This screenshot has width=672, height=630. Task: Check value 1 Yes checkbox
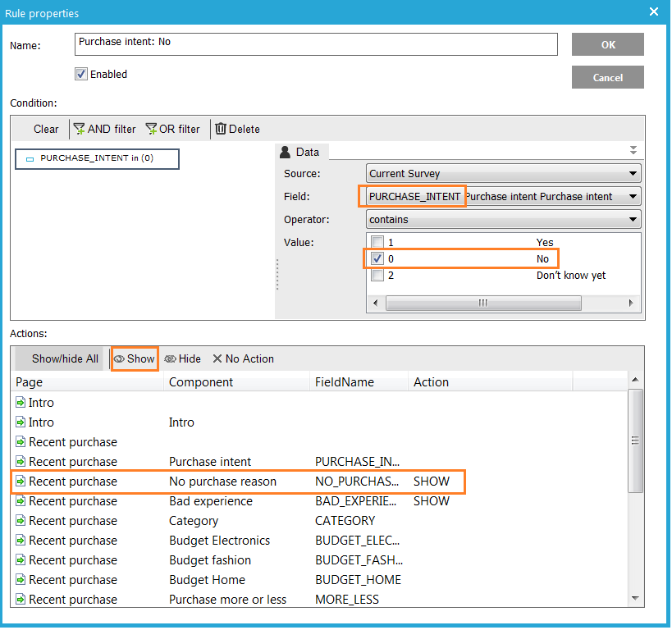pyautogui.click(x=377, y=243)
